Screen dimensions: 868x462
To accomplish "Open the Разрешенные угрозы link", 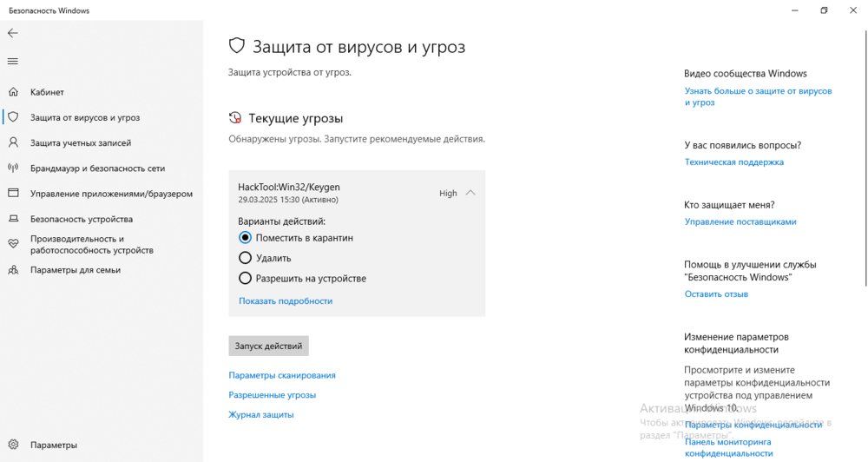I will click(x=273, y=395).
